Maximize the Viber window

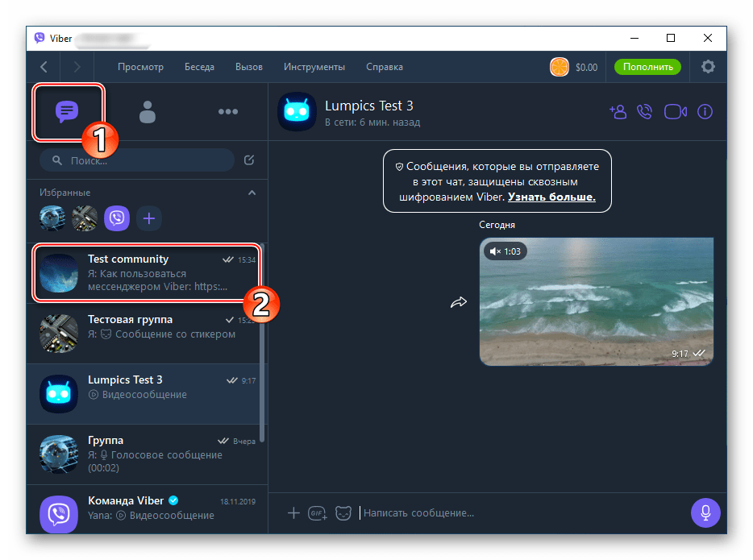tap(671, 38)
